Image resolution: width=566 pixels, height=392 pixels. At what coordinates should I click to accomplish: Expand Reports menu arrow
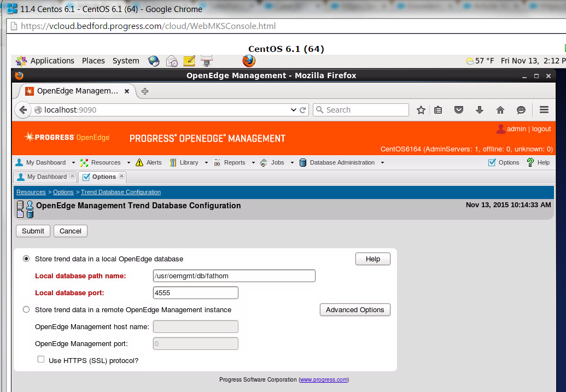click(x=253, y=163)
